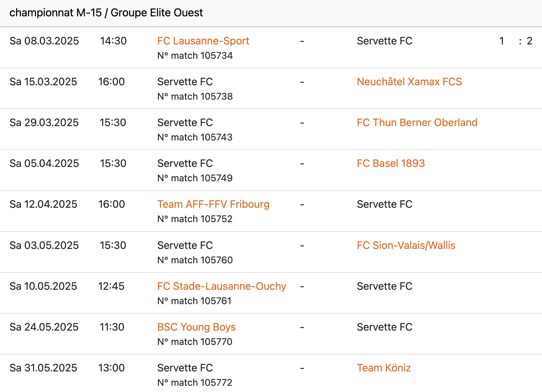Click match number 105749 text

pos(195,178)
